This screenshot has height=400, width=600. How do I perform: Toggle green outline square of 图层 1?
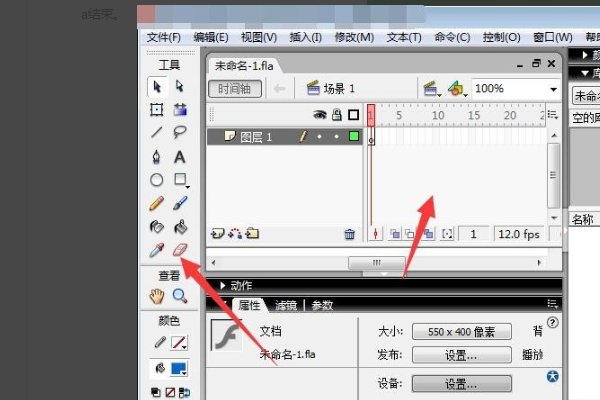pyautogui.click(x=354, y=136)
